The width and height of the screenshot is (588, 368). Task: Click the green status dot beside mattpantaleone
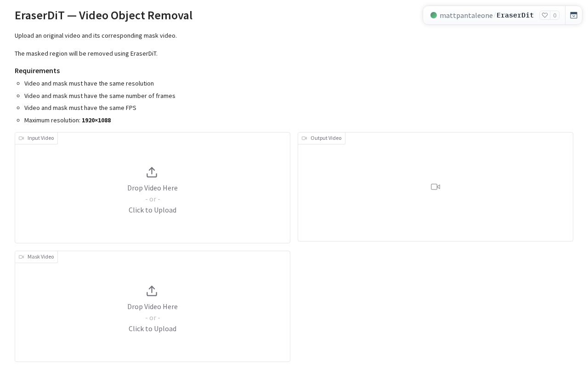pyautogui.click(x=434, y=15)
